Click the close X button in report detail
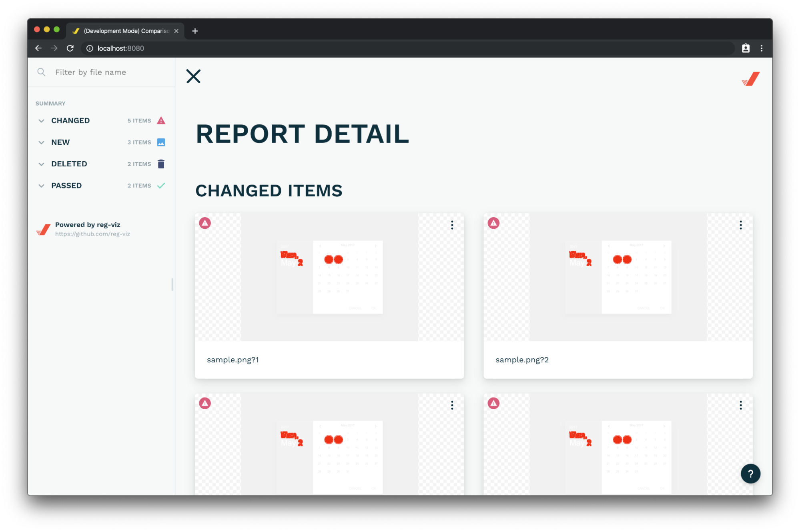800x532 pixels. [194, 76]
